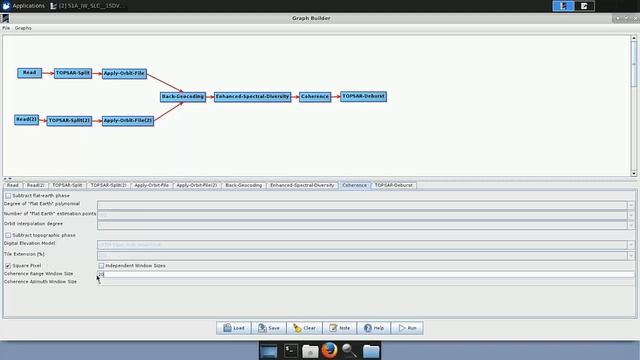Click the Save button
The image size is (640, 360).
pos(269,328)
